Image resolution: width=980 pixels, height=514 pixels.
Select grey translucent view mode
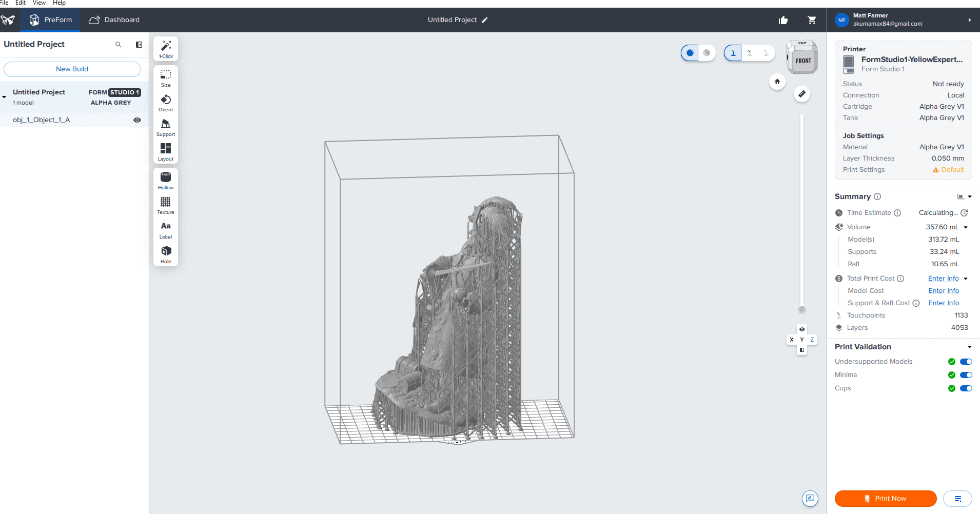707,53
